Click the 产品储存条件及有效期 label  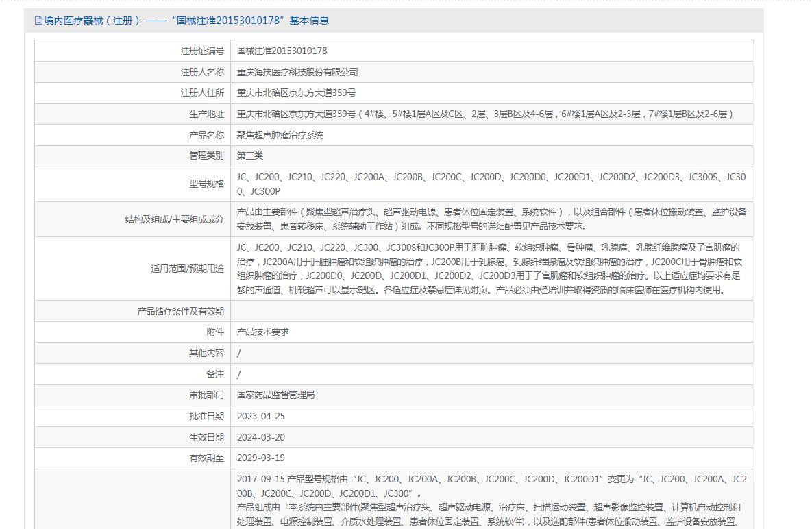[180, 311]
